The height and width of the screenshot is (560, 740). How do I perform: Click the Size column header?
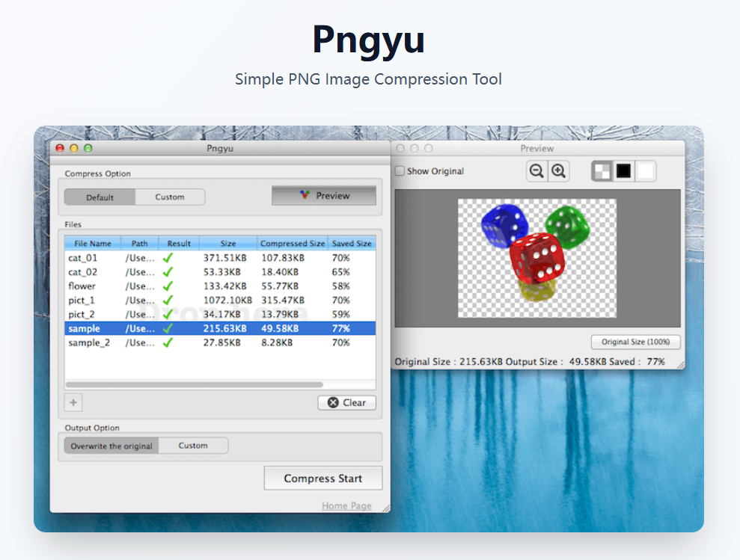tap(227, 242)
